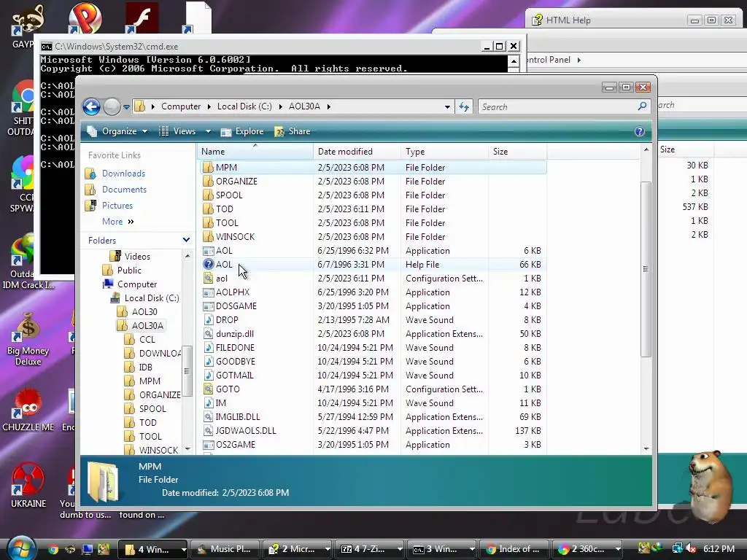Select OS2GAME in the file list
The width and height of the screenshot is (747, 560).
tap(236, 444)
